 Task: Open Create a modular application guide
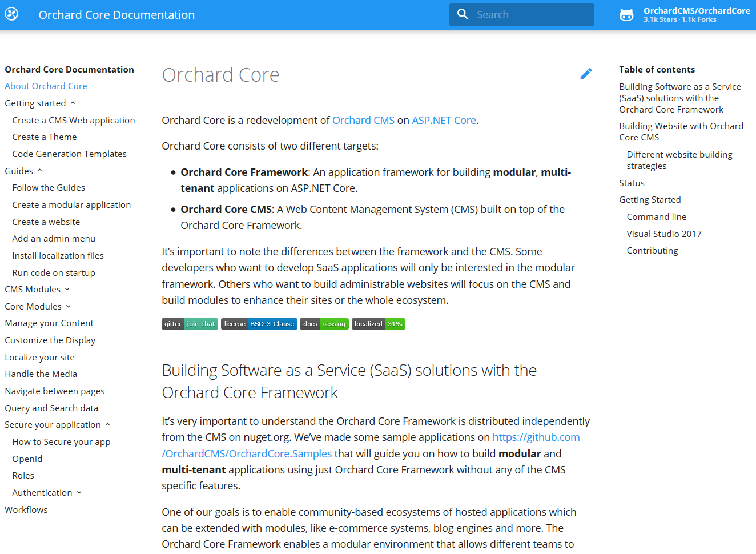pos(71,205)
